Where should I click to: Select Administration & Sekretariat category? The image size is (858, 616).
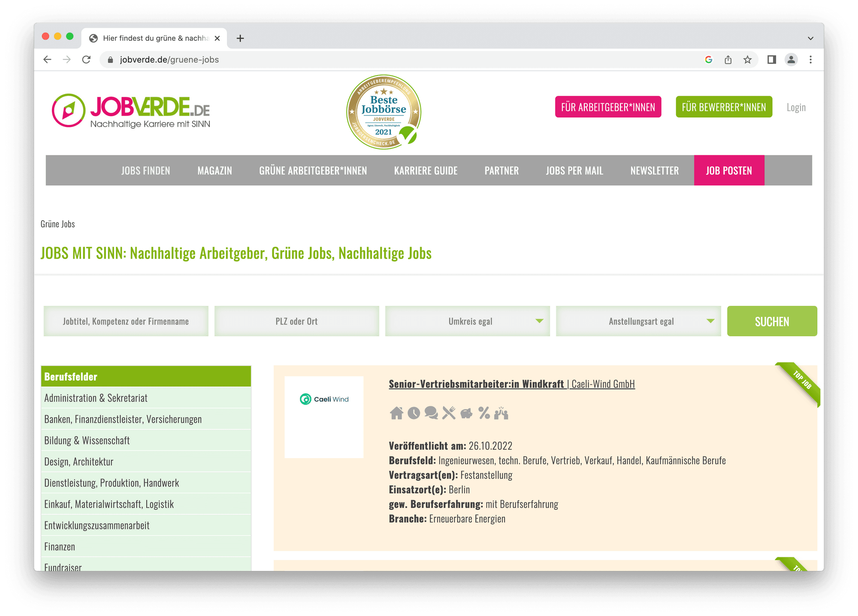(146, 398)
